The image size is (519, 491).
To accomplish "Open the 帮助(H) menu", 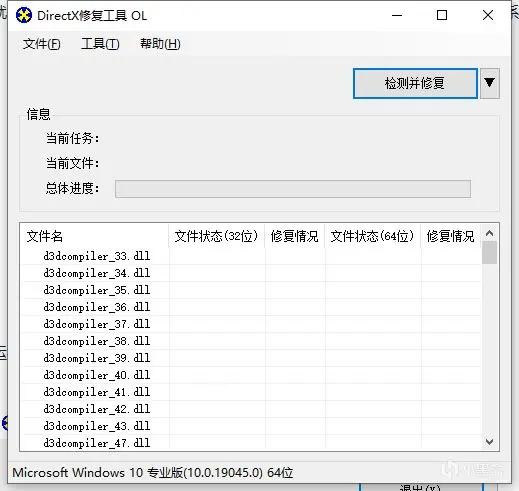I will click(160, 44).
